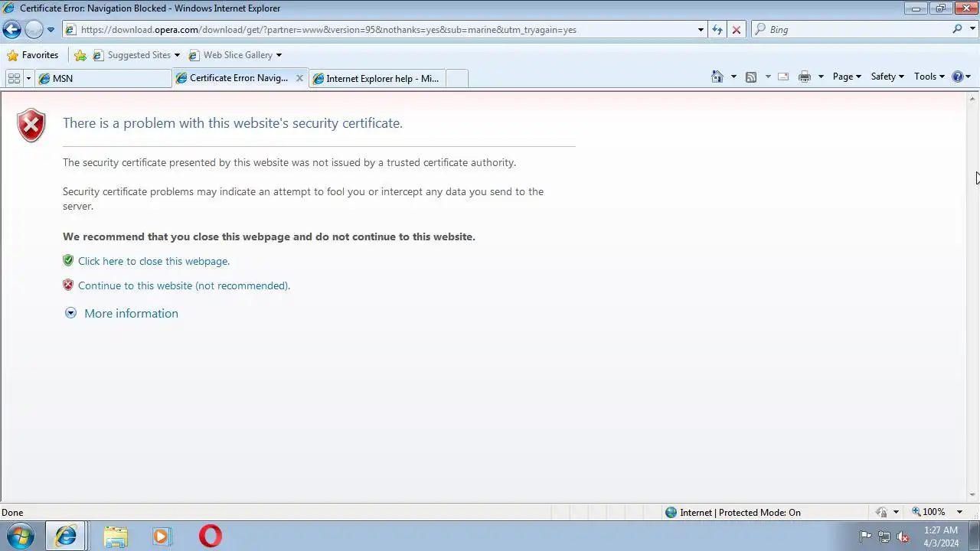Click the vertical scrollbar down arrow

[973, 495]
